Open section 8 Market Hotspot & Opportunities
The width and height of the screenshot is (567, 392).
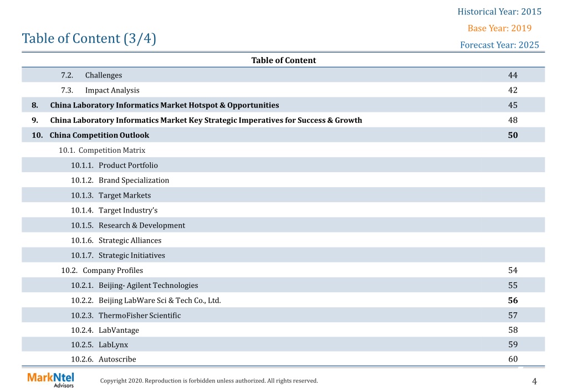[155, 105]
